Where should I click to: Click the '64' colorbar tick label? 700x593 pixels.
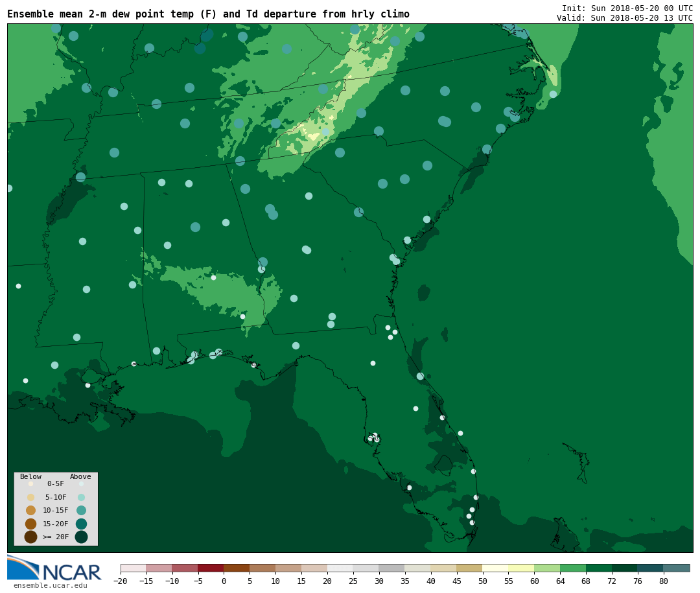[x=560, y=581]
